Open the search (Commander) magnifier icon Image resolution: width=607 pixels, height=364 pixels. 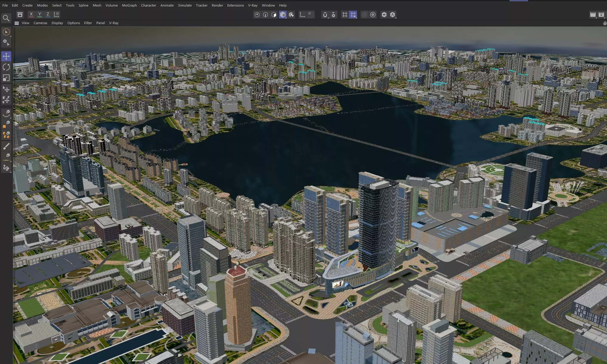(6, 18)
